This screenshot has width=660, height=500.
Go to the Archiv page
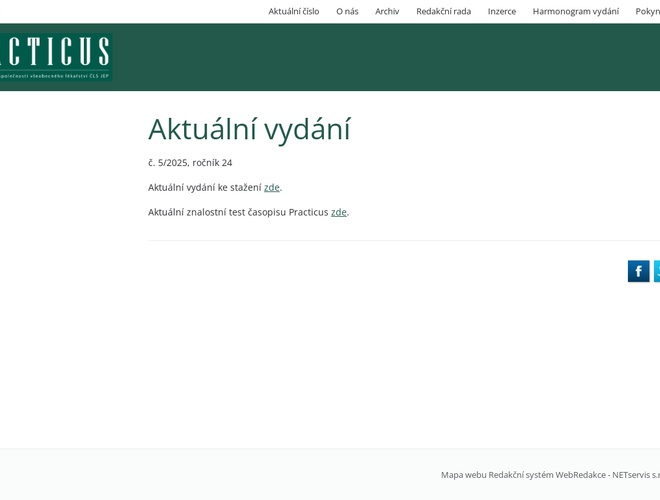pos(387,11)
